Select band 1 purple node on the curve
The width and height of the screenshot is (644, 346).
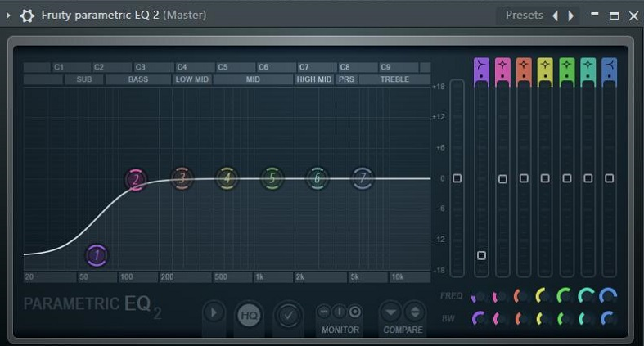[x=97, y=255]
